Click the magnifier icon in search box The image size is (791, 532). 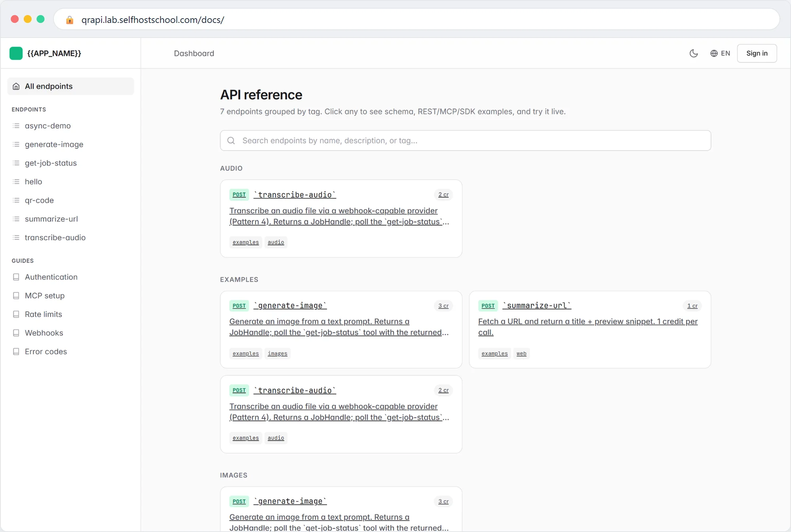[231, 140]
